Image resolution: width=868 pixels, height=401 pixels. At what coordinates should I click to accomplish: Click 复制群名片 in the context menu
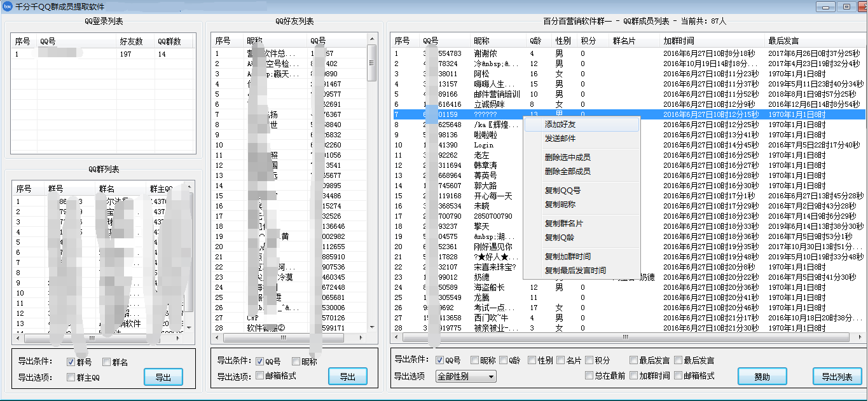563,224
